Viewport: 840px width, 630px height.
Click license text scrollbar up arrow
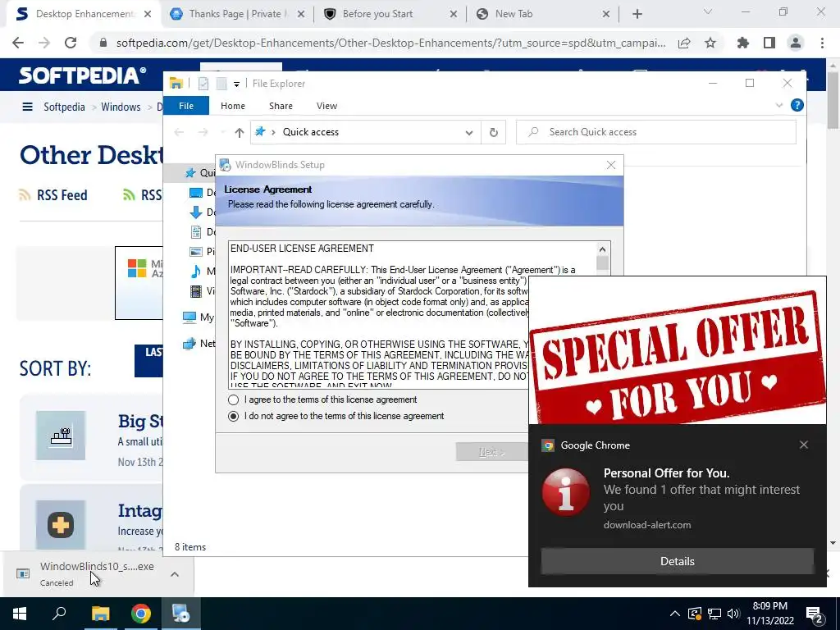pos(602,249)
